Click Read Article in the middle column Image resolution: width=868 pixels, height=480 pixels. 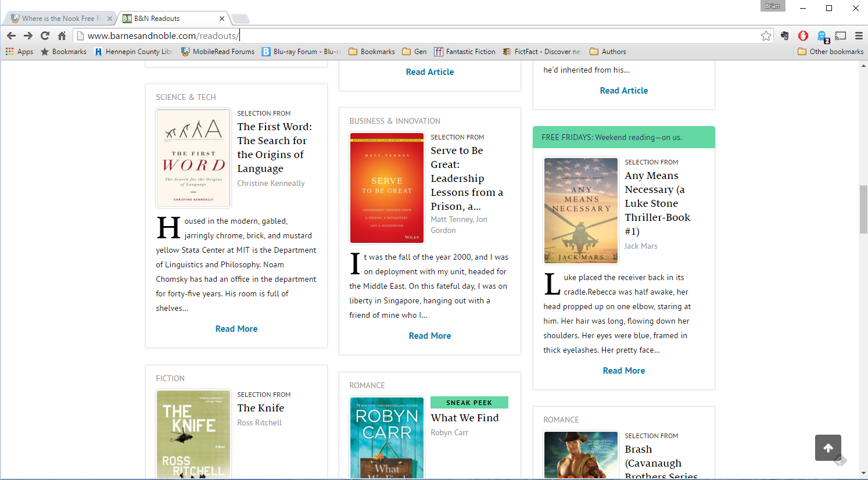click(430, 72)
